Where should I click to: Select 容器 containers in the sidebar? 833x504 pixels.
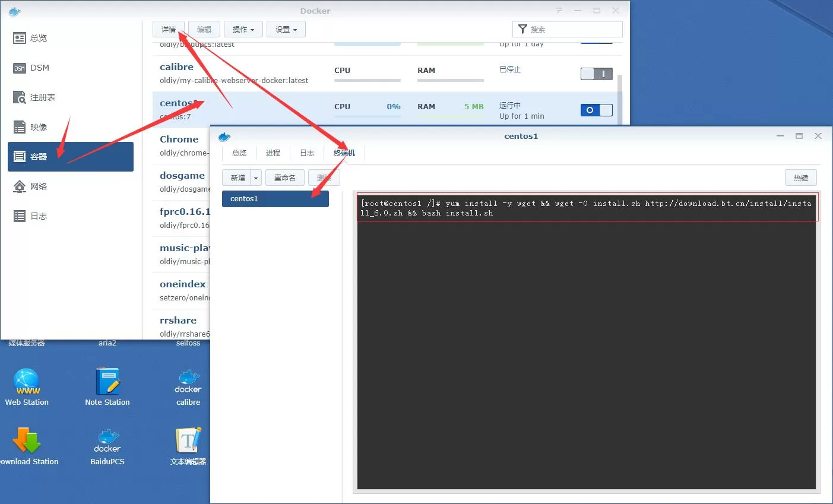pyautogui.click(x=70, y=157)
